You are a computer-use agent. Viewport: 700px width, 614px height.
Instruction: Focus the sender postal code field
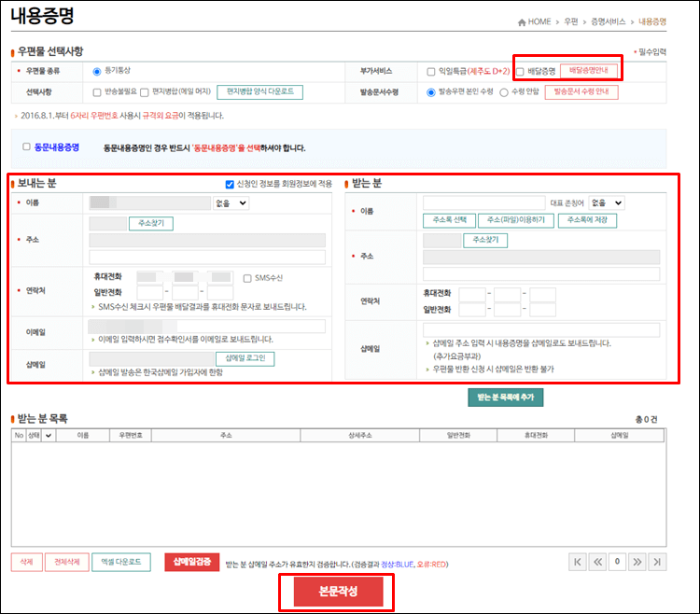[x=108, y=223]
